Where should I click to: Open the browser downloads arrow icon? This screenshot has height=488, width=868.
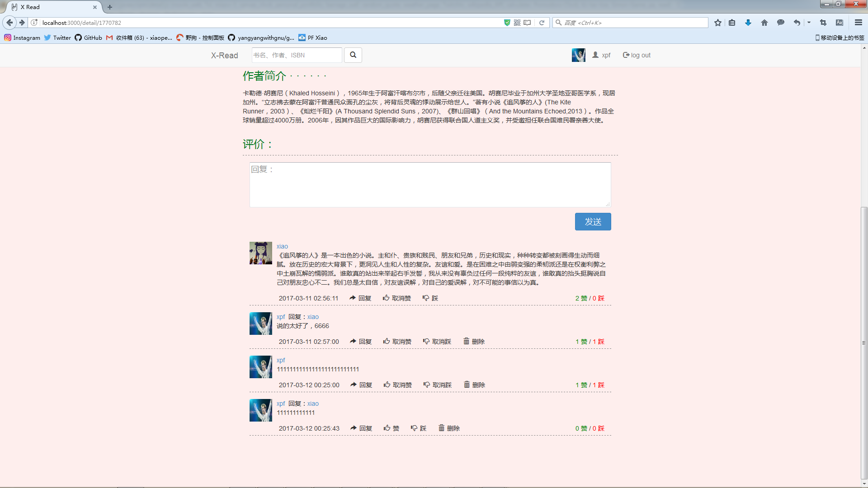pos(748,23)
